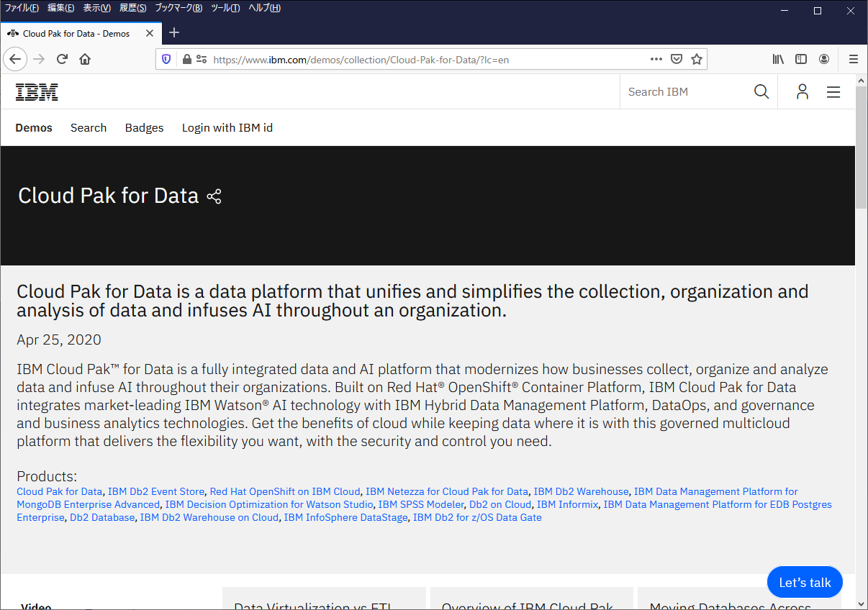Open the Firefox application menu
The height and width of the screenshot is (610, 868).
coord(853,59)
